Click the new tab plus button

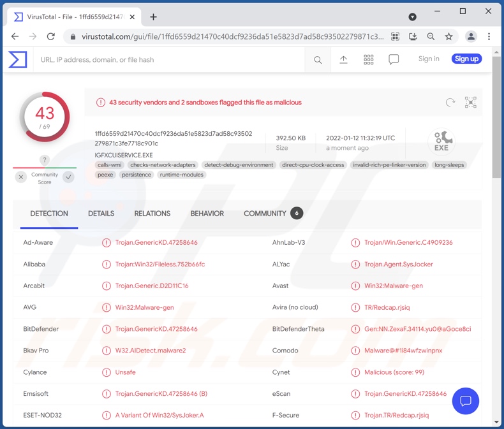coord(153,17)
